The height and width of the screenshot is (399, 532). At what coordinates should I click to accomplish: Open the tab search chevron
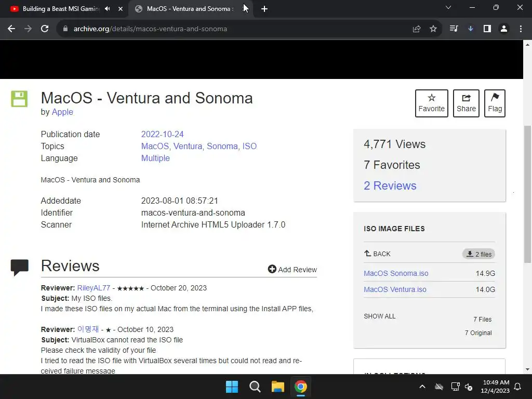(448, 7)
